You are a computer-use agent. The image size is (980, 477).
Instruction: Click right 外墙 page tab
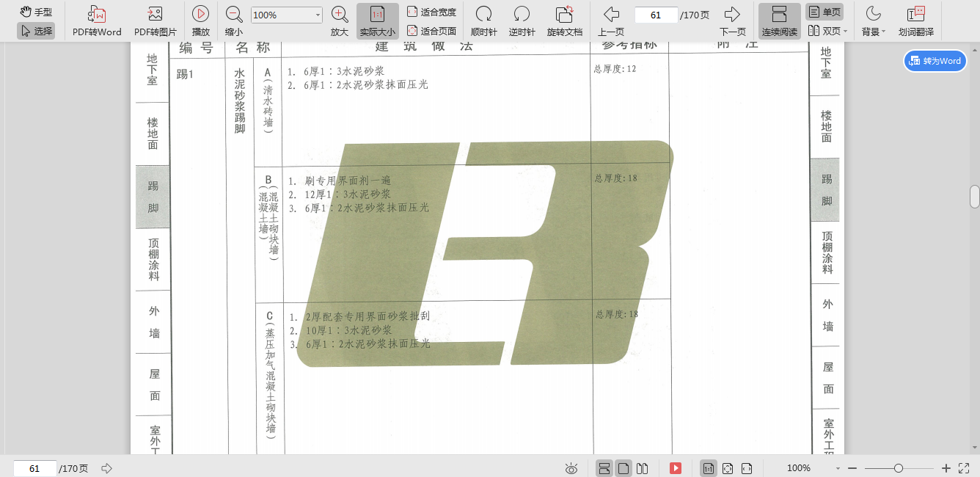pyautogui.click(x=827, y=315)
